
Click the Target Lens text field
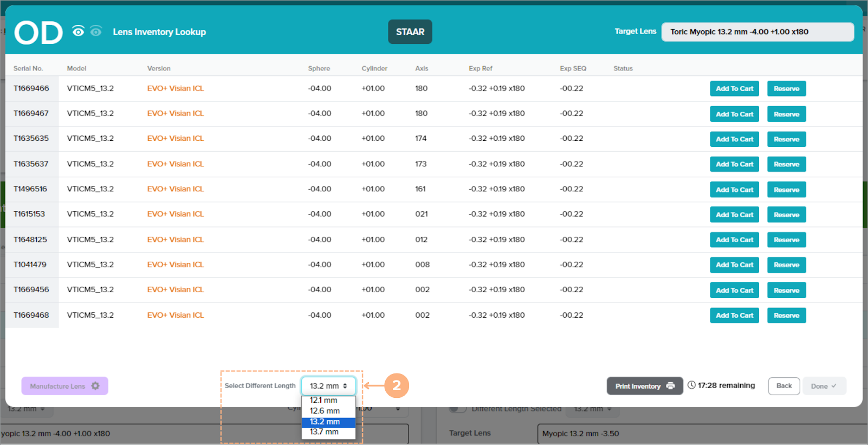[757, 32]
